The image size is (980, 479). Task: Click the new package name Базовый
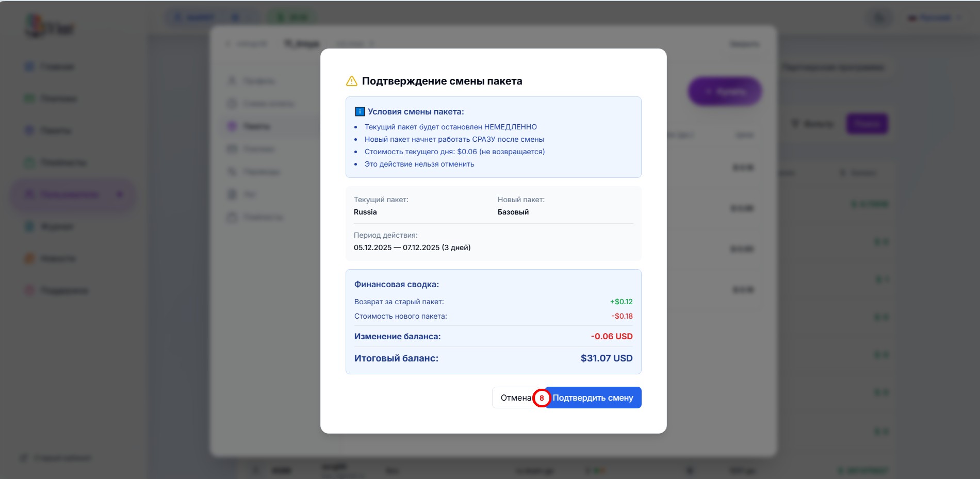pos(513,212)
